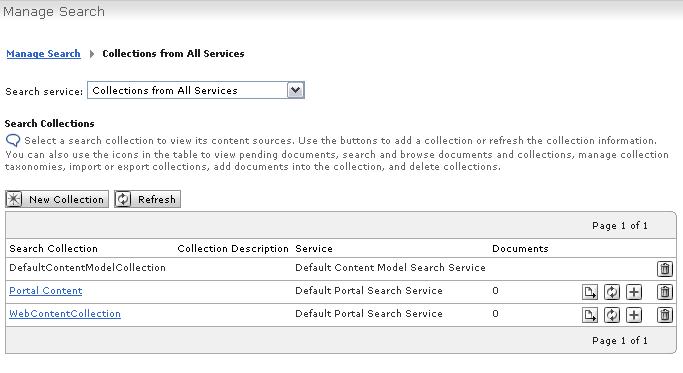Viewport: 683px width, 373px height.
Task: Add a document to WebContentCollection
Action: [634, 315]
